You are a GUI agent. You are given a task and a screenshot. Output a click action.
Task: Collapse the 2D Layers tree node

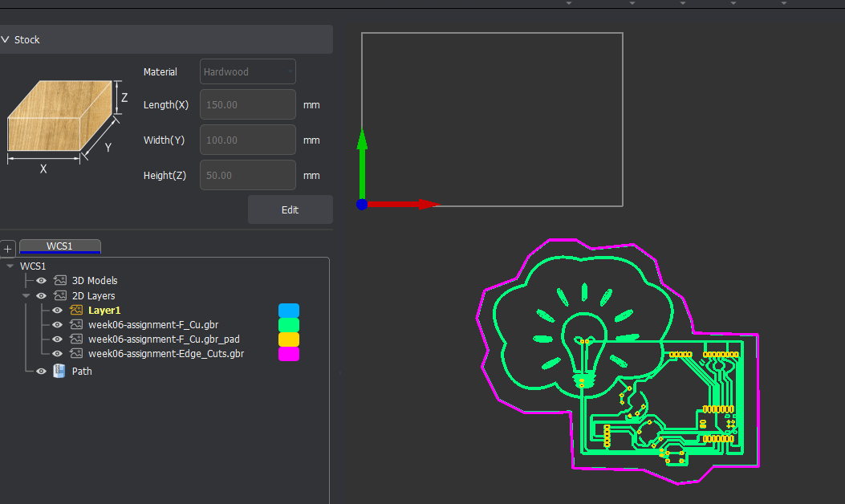point(26,295)
